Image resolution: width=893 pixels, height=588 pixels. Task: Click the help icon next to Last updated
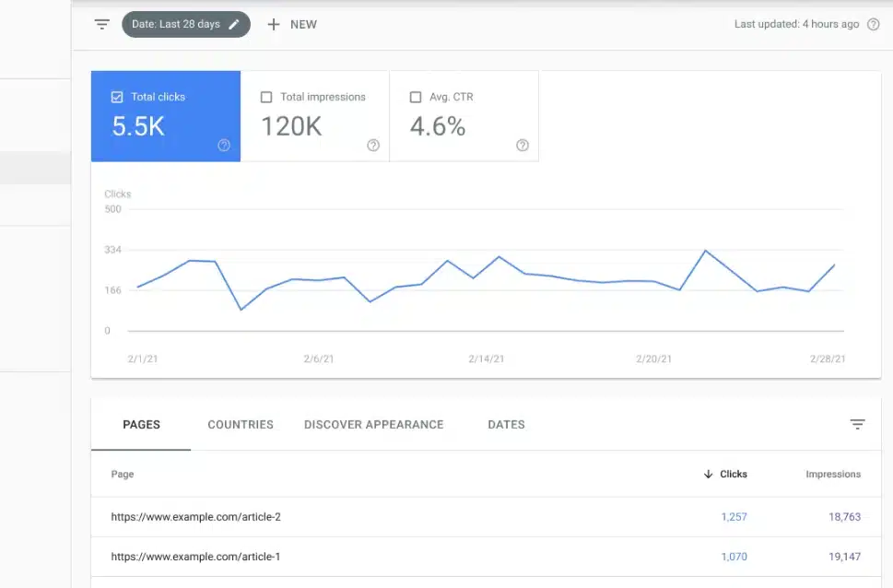[x=872, y=24]
